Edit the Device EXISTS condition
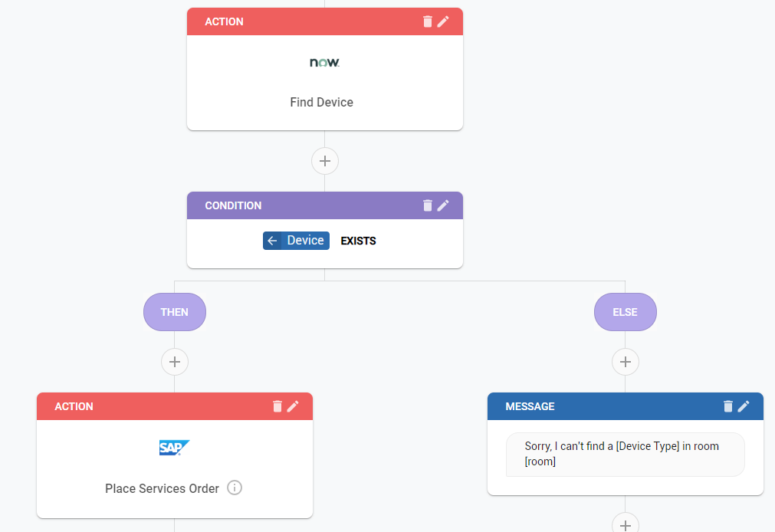775x532 pixels. (x=443, y=205)
